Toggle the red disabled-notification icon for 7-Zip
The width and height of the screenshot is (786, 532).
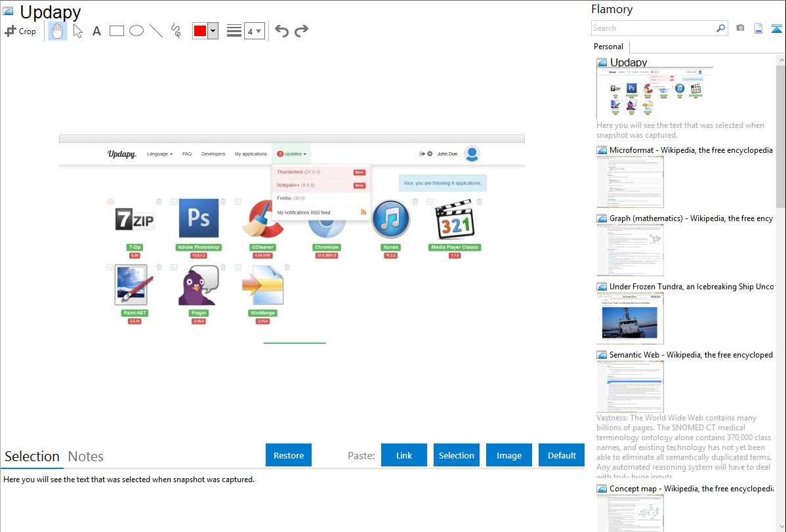[x=110, y=201]
